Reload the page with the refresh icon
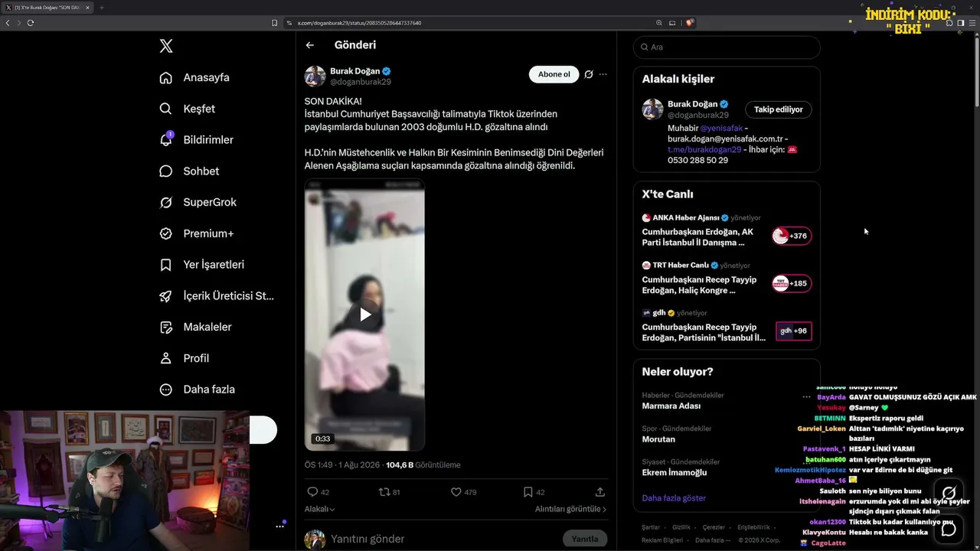The height and width of the screenshot is (551, 980). coord(31,23)
